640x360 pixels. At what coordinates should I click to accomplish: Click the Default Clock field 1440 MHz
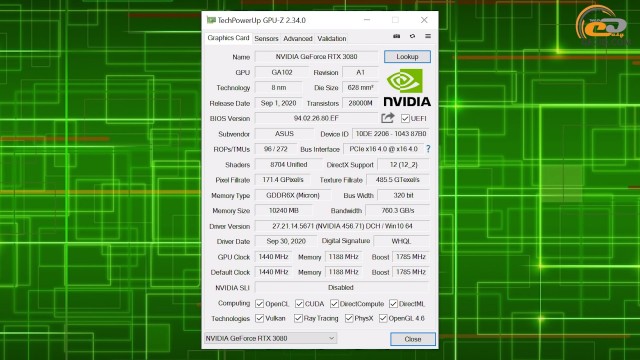(273, 272)
